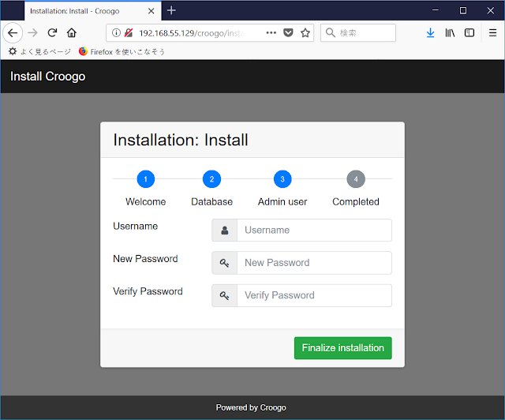Image resolution: width=505 pixels, height=420 pixels.
Task: Click the Finalize installation button
Action: pyautogui.click(x=343, y=348)
